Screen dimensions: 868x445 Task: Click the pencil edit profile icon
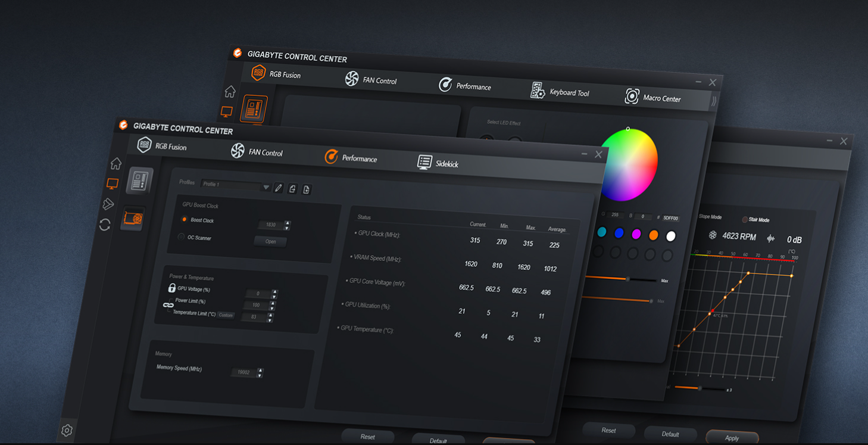278,188
